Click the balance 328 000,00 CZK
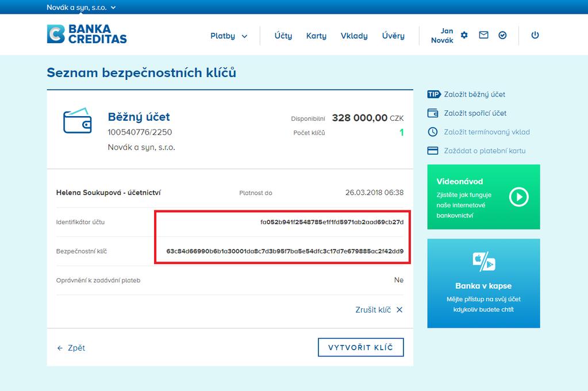Image resolution: width=588 pixels, height=391 pixels. [x=368, y=118]
